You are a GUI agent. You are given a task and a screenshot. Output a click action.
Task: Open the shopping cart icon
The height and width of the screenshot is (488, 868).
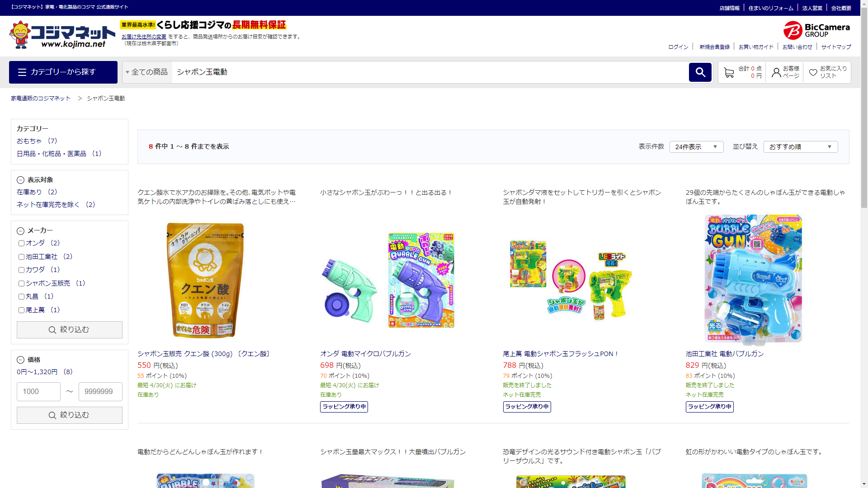point(728,73)
